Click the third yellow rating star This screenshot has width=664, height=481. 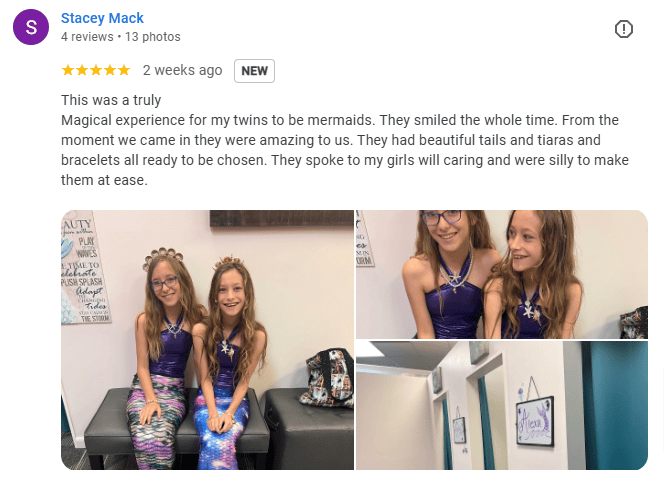(x=96, y=70)
